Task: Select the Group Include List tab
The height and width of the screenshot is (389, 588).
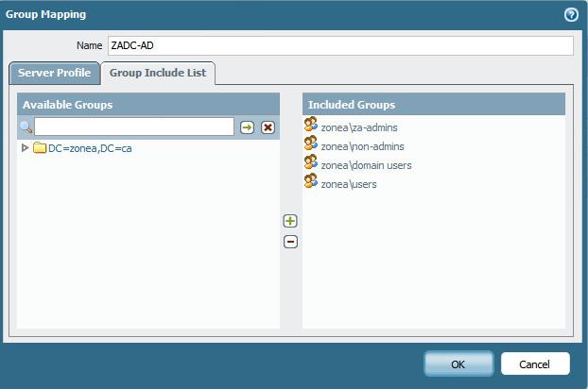Action: [x=158, y=73]
